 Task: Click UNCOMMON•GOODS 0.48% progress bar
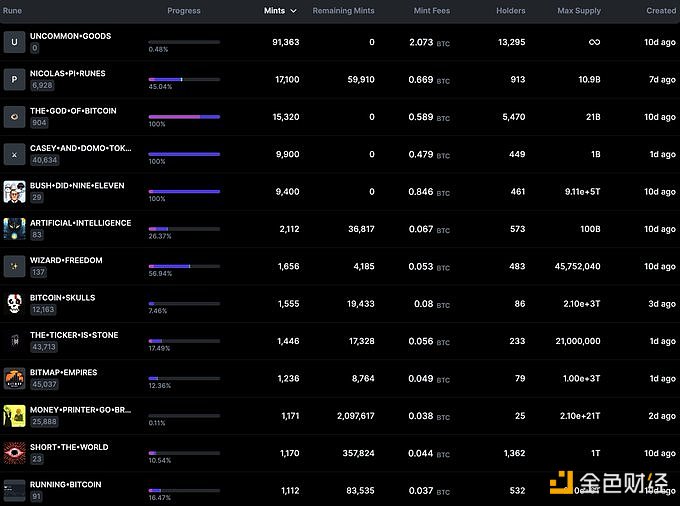pos(184,42)
